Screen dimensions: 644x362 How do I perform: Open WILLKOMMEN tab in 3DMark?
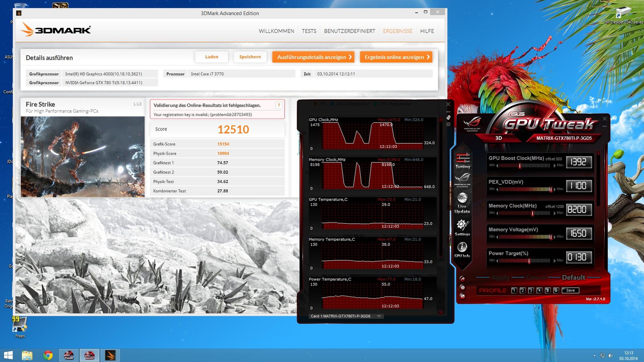276,31
